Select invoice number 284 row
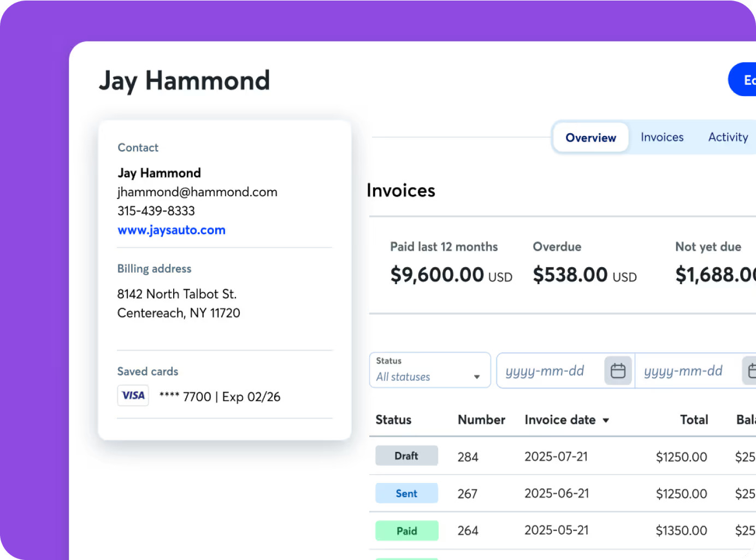 tap(468, 456)
